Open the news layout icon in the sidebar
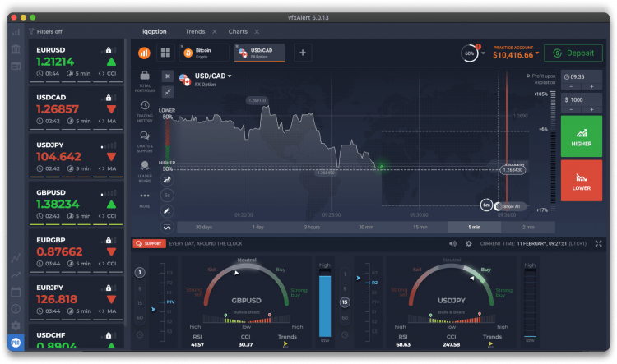Image resolution: width=617 pixels, height=364 pixels. click(16, 66)
